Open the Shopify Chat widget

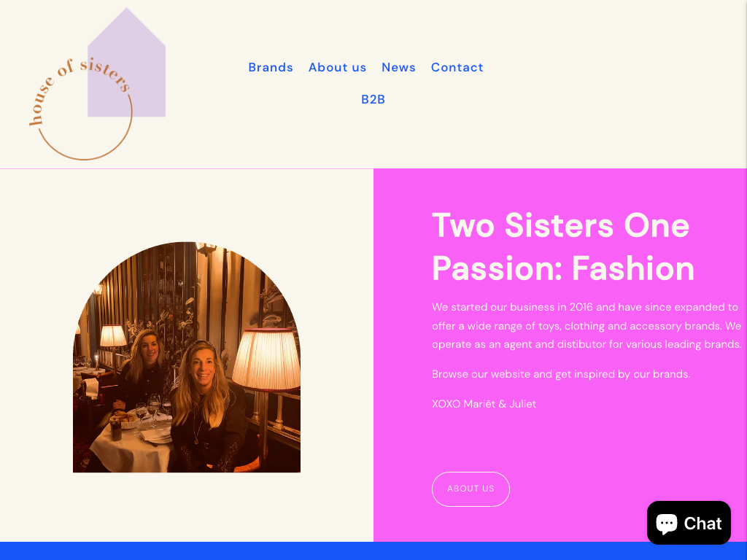[x=689, y=523]
